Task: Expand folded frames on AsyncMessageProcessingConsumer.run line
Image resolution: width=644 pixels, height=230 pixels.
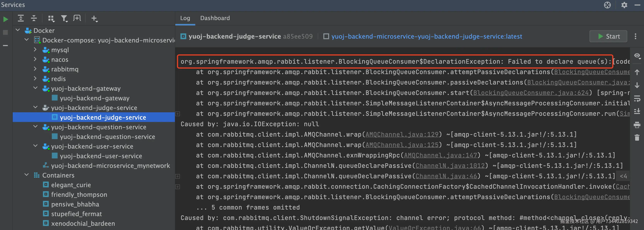Action: pyautogui.click(x=178, y=114)
